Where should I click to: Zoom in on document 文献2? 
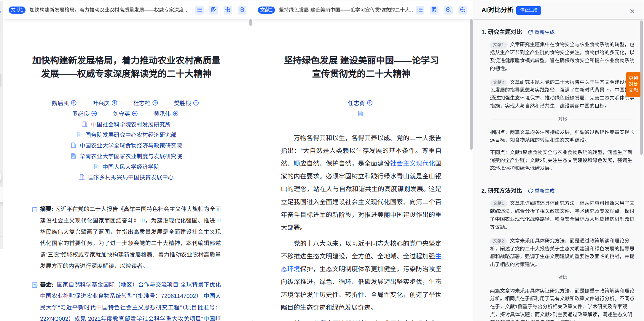coord(448,10)
